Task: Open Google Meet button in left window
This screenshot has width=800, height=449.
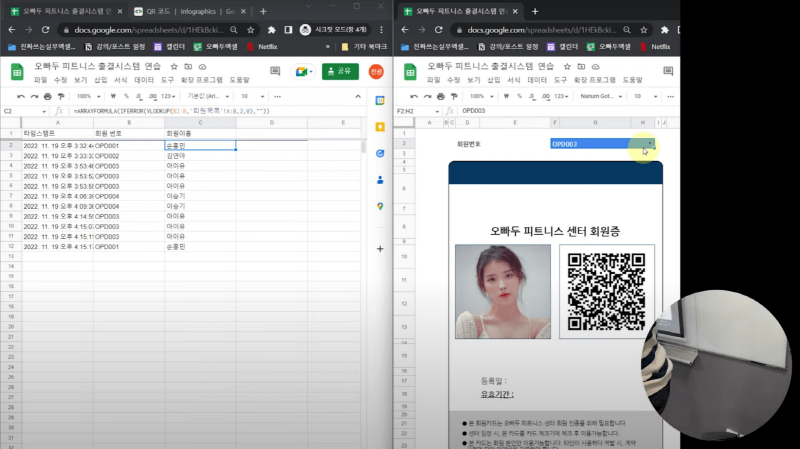Action: 304,71
